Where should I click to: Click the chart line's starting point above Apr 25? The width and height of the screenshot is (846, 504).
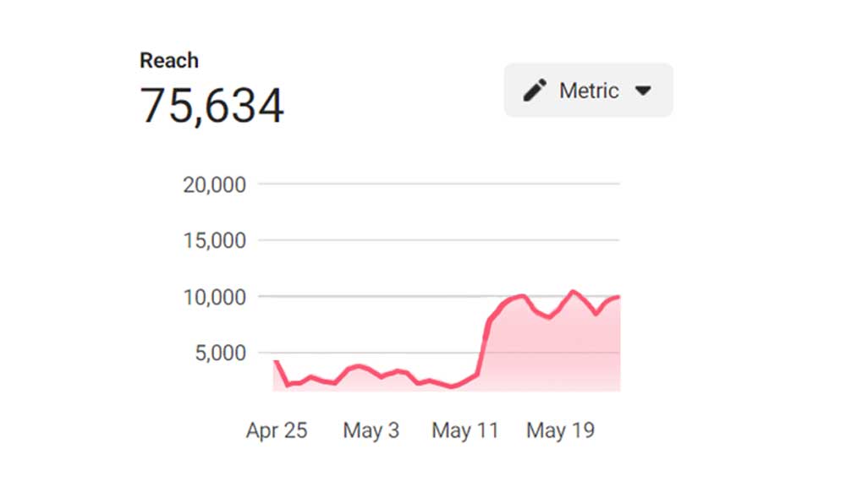pos(276,362)
